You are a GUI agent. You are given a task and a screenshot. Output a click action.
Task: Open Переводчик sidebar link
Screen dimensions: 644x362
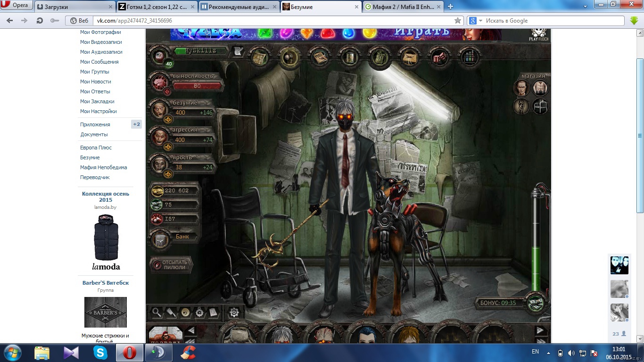(95, 177)
